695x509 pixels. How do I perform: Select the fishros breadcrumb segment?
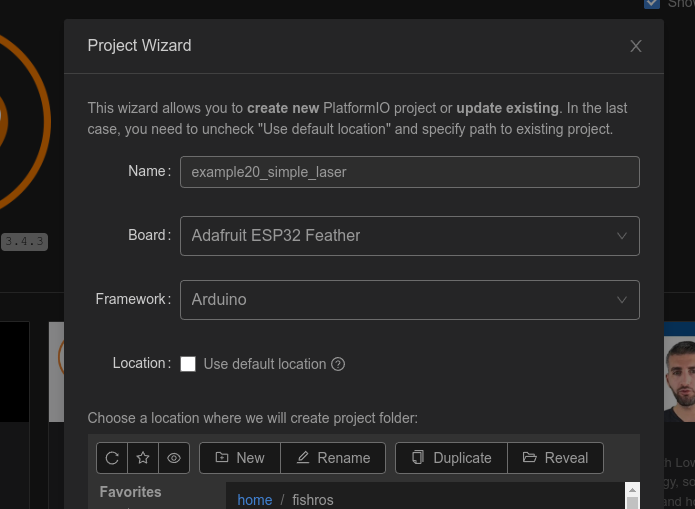click(x=311, y=500)
